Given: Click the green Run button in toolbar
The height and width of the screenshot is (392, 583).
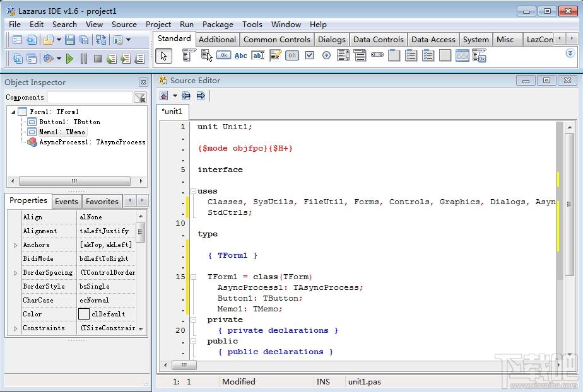Looking at the screenshot, I should [x=69, y=59].
